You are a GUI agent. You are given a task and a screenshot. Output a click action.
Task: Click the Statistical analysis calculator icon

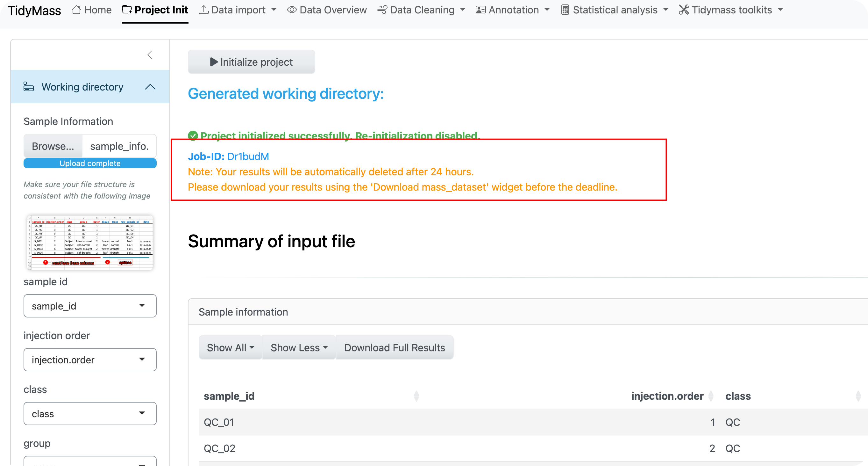click(x=565, y=10)
